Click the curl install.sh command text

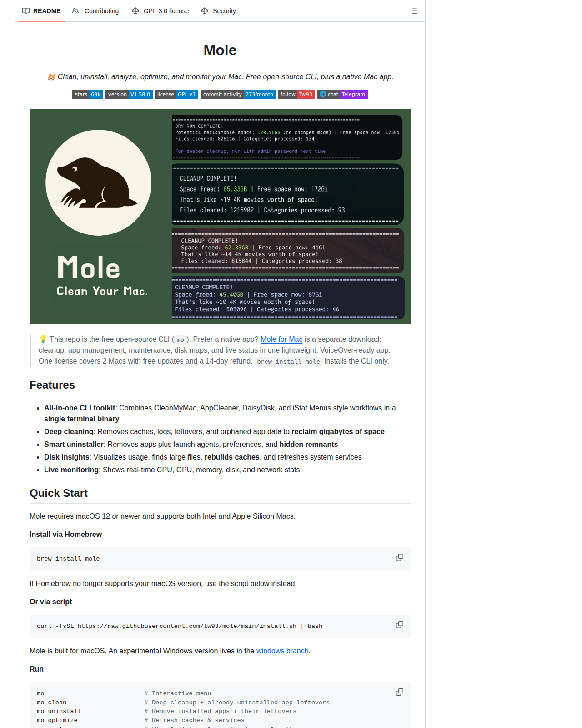click(x=180, y=626)
